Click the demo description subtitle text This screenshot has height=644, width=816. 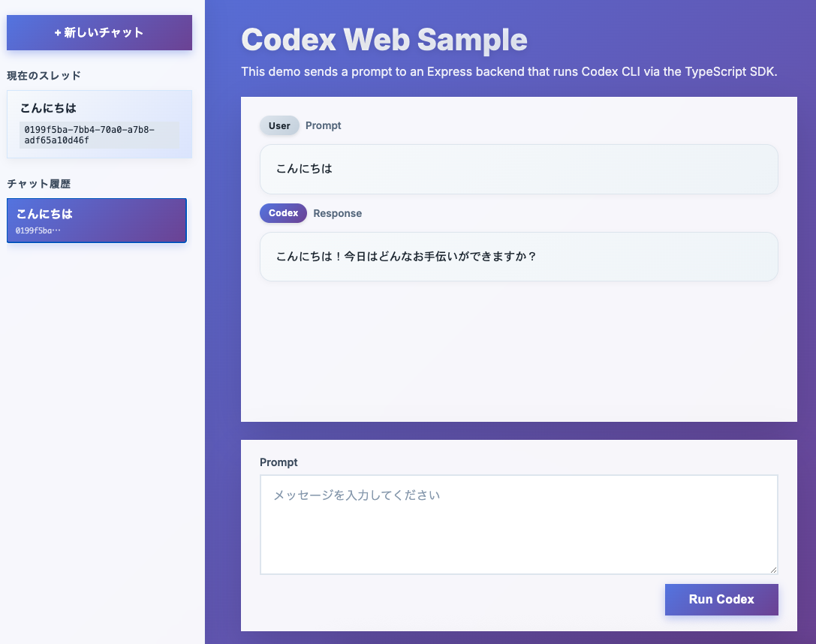coord(509,72)
